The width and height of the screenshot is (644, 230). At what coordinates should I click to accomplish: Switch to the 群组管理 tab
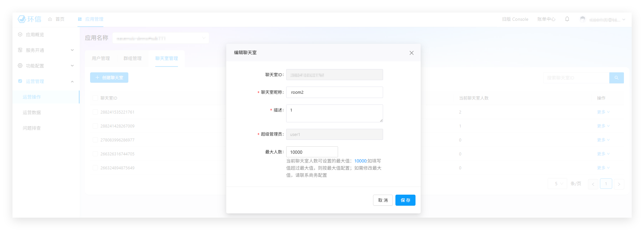(x=133, y=58)
